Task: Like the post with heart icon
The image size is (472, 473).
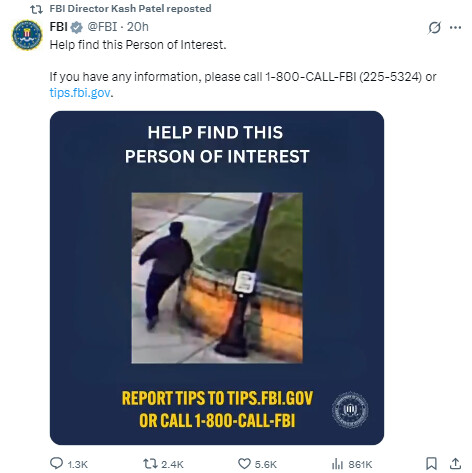Action: pyautogui.click(x=244, y=463)
